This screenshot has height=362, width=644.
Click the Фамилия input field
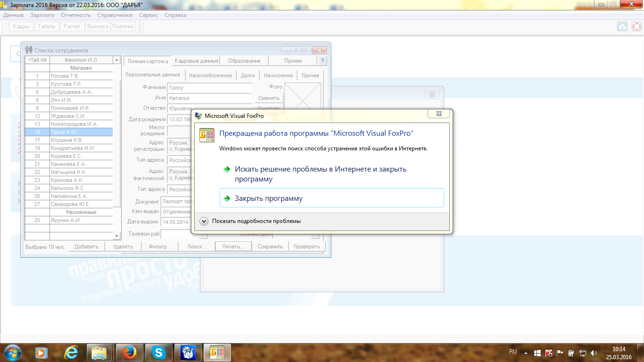[x=210, y=88]
